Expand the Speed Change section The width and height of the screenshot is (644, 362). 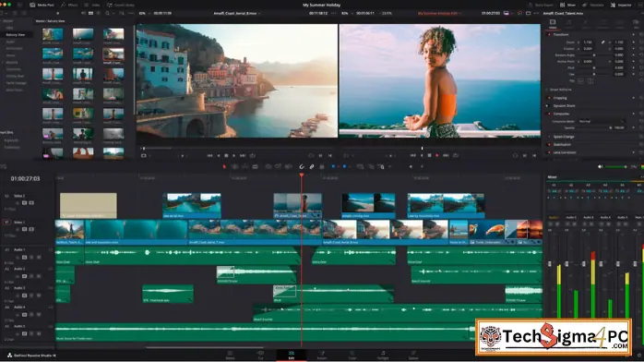coord(564,137)
